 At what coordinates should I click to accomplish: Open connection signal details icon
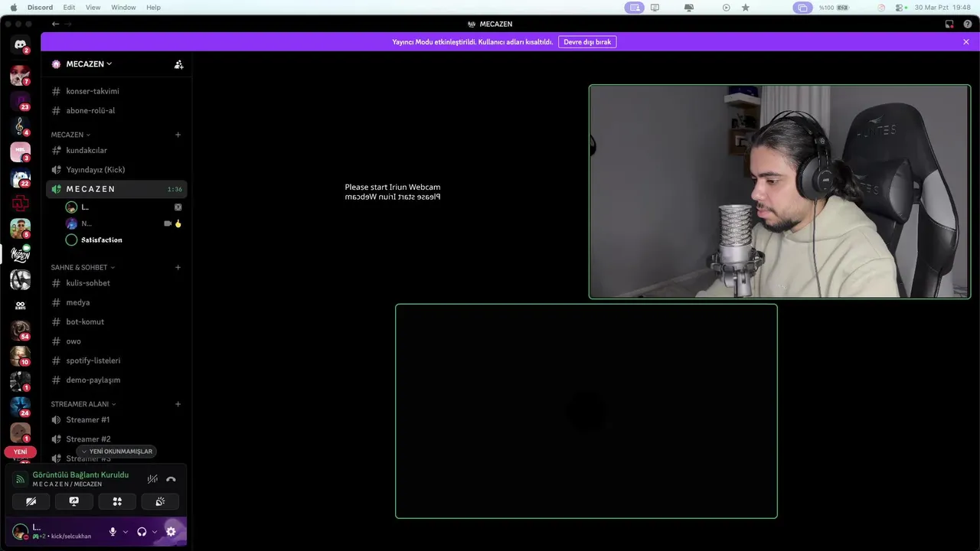[x=21, y=479]
